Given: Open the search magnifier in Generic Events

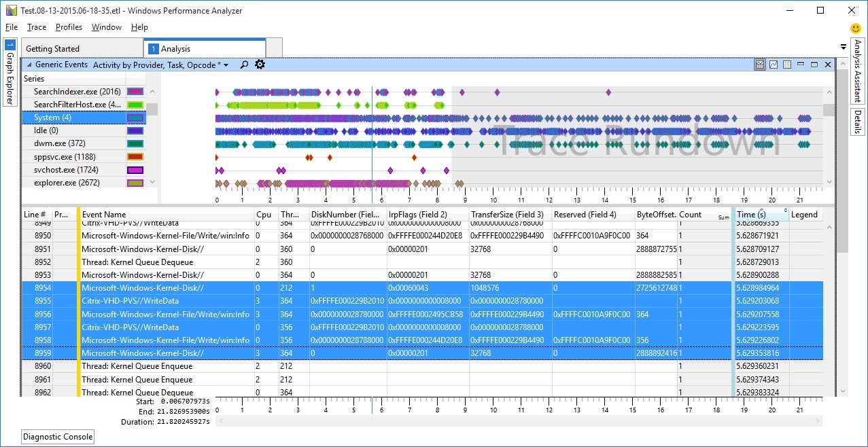Looking at the screenshot, I should 244,65.
